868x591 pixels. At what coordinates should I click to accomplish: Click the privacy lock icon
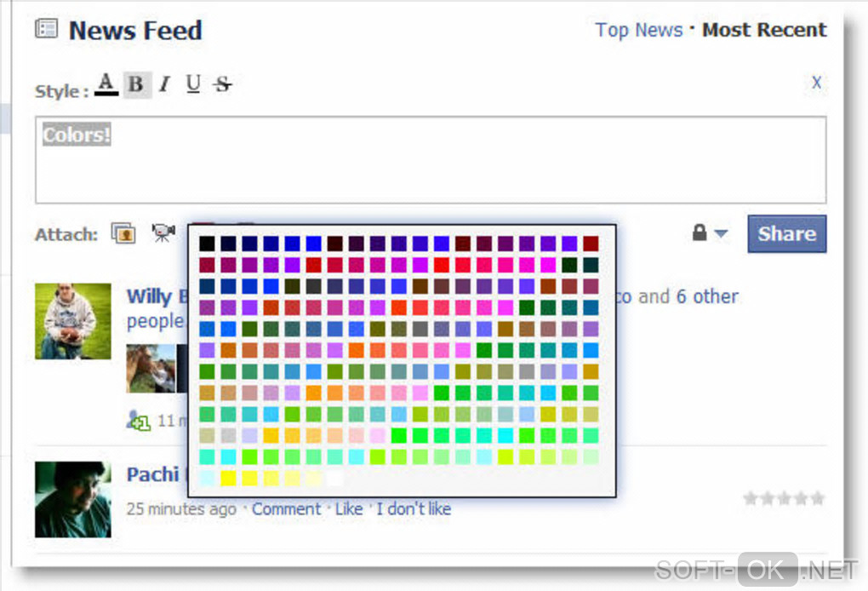[x=700, y=232]
